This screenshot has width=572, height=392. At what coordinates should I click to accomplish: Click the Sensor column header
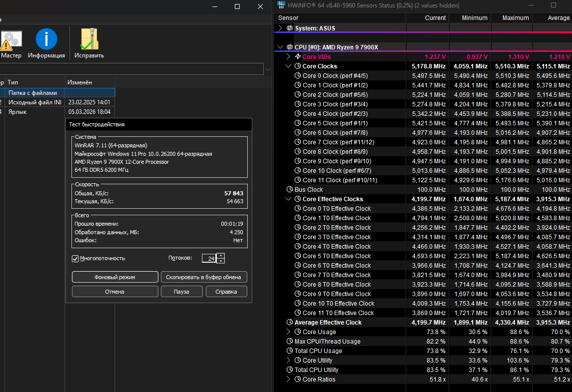[340, 18]
